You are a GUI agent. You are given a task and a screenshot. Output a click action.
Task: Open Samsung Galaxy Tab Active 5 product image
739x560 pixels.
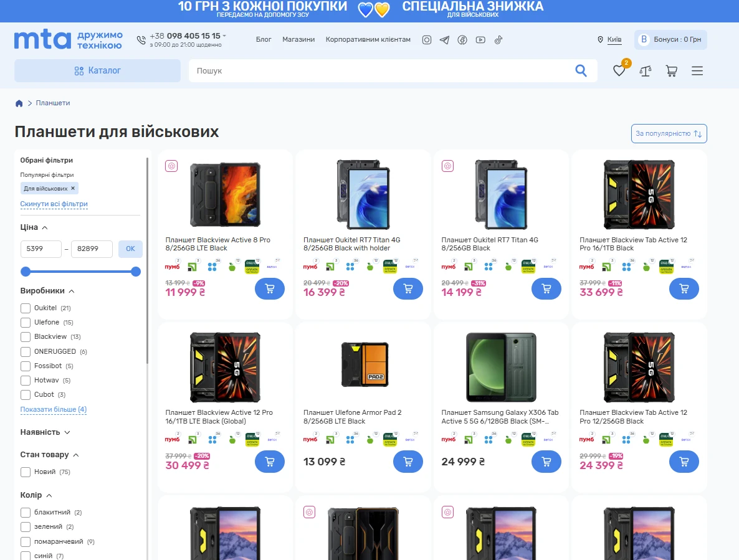coord(501,368)
